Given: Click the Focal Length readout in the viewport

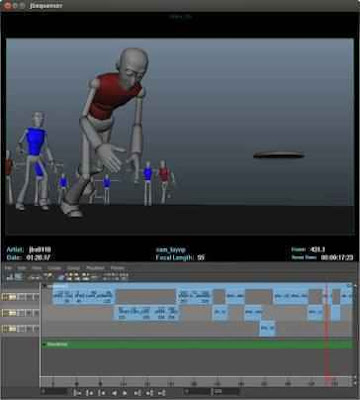Looking at the screenshot, I should point(180,257).
